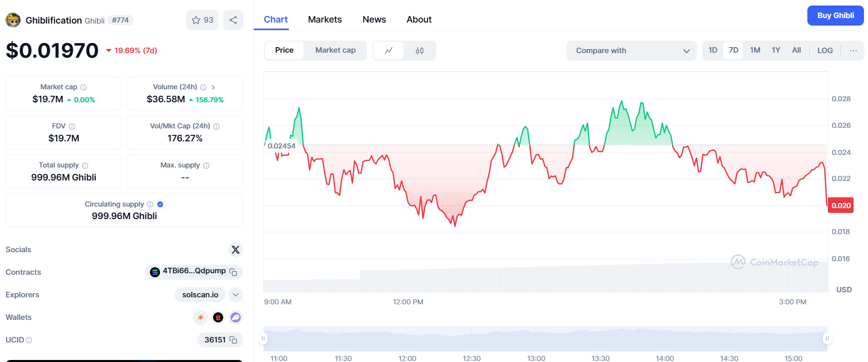This screenshot has height=362, width=868.
Task: Click the Buy Ghibli button
Action: (x=835, y=16)
